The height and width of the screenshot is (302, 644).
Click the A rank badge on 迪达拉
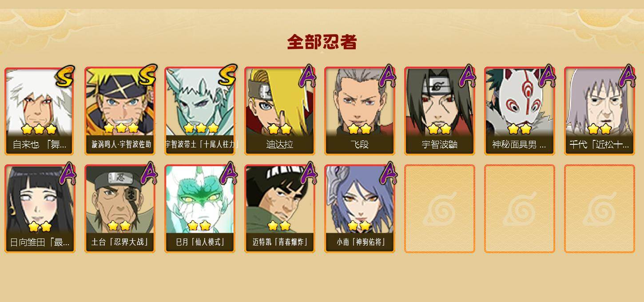tap(307, 75)
